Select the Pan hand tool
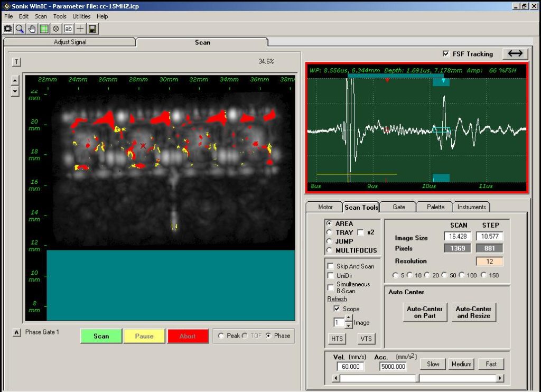The width and height of the screenshot is (541, 392). coord(32,29)
